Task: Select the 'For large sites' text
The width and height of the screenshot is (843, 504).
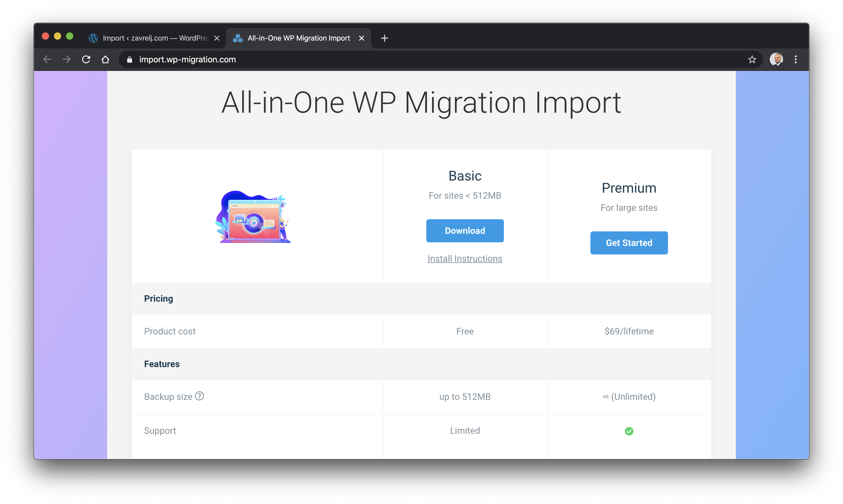Action: (x=629, y=207)
